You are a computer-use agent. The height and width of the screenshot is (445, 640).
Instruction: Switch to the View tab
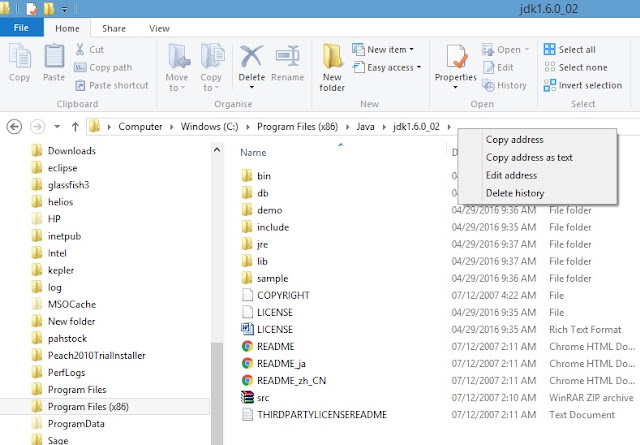pyautogui.click(x=159, y=28)
